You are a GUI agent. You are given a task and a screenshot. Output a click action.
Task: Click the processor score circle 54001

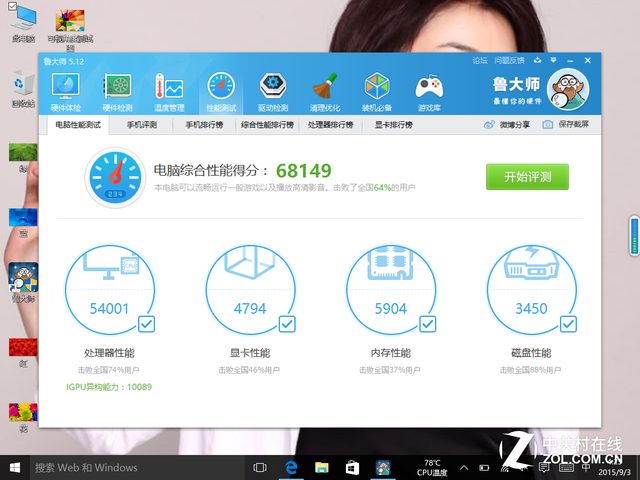coord(109,290)
